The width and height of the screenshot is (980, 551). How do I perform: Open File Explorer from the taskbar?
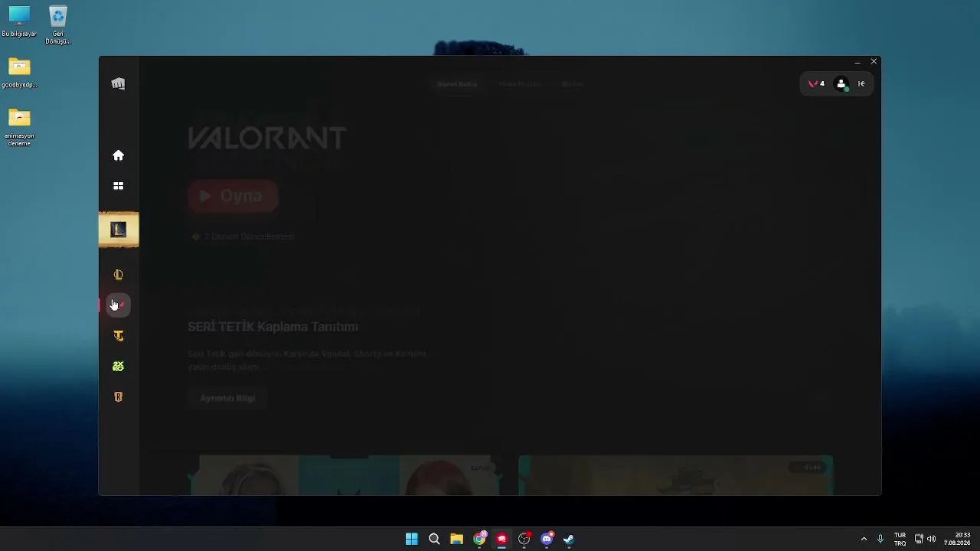coord(456,539)
